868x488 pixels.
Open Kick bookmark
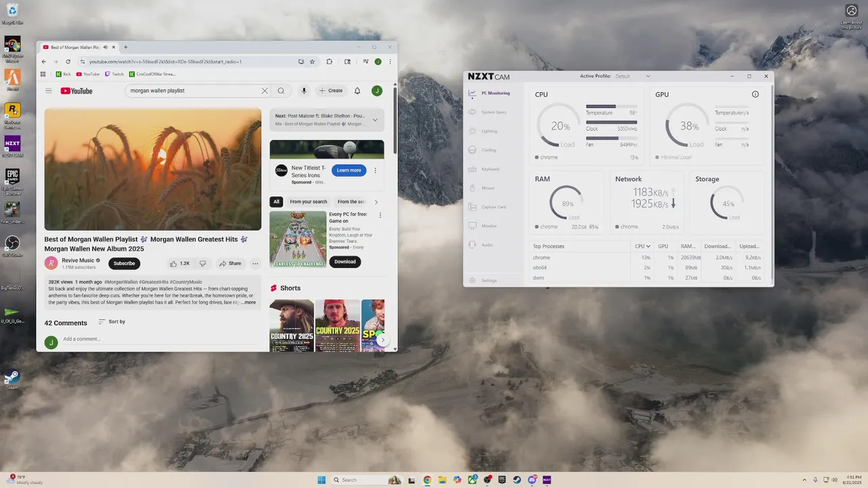[63, 74]
